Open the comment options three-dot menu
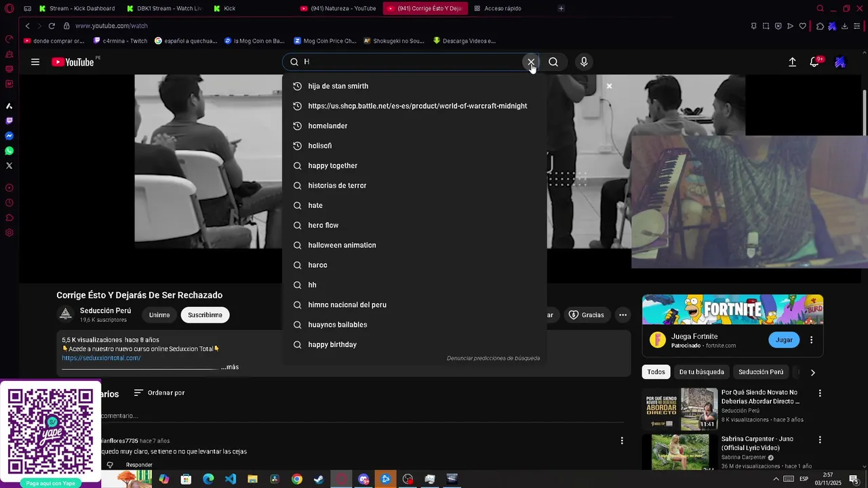This screenshot has height=488, width=868. (x=622, y=441)
